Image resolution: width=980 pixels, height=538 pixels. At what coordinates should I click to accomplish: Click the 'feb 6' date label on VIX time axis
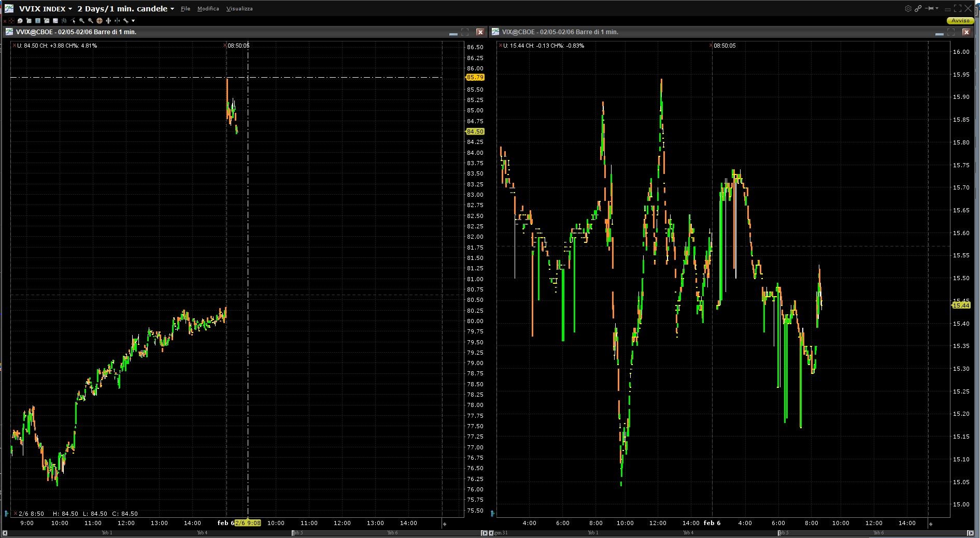coord(712,523)
